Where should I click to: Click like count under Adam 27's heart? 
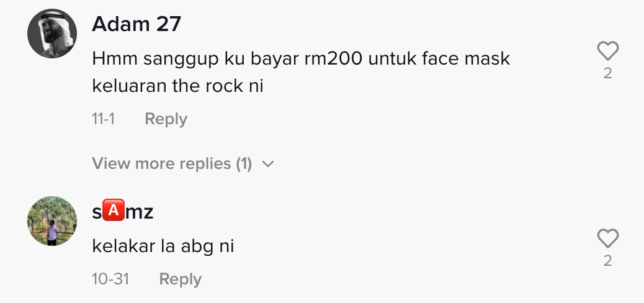pyautogui.click(x=607, y=73)
